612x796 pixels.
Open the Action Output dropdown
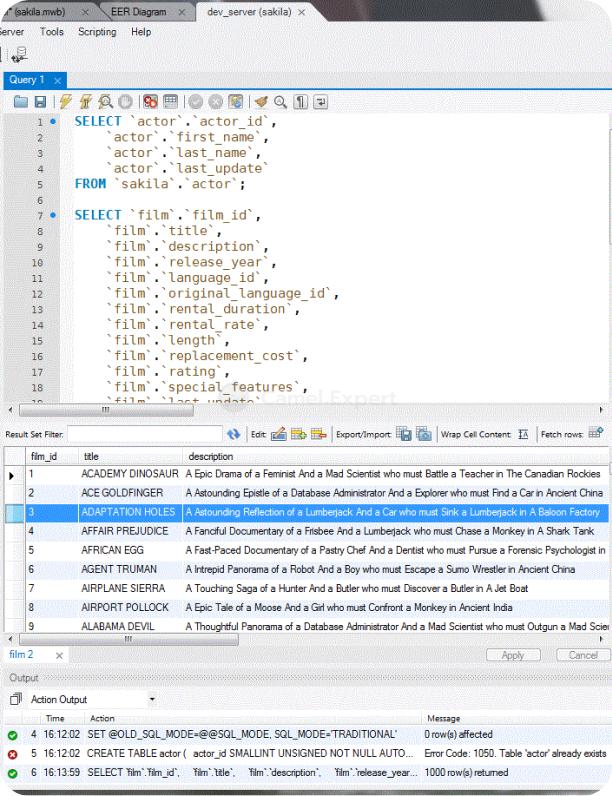tap(152, 699)
